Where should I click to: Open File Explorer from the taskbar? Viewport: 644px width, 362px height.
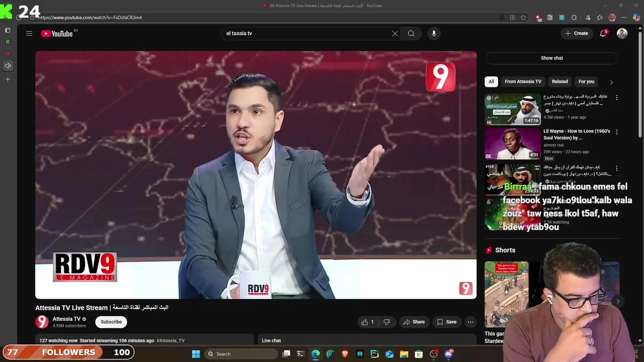tap(404, 354)
